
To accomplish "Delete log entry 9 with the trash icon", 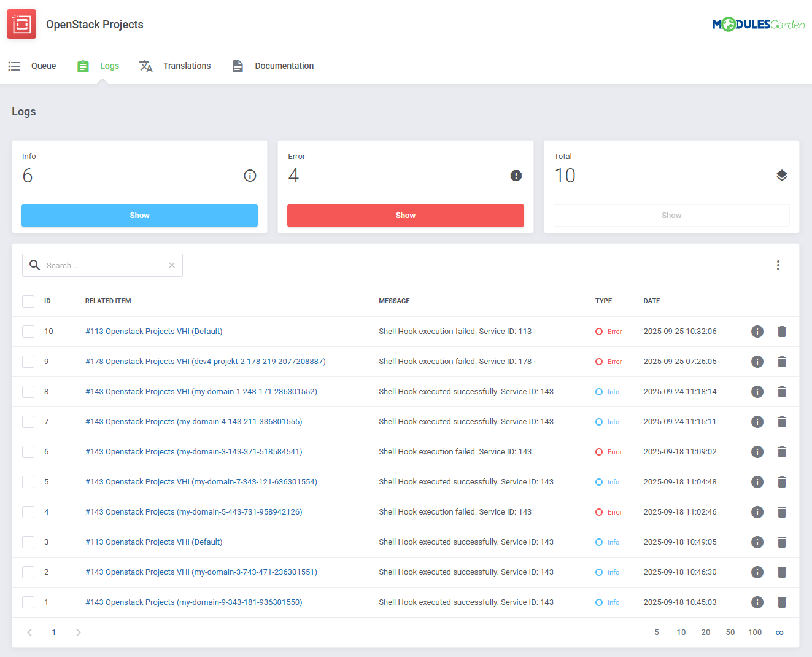I will pyautogui.click(x=782, y=361).
